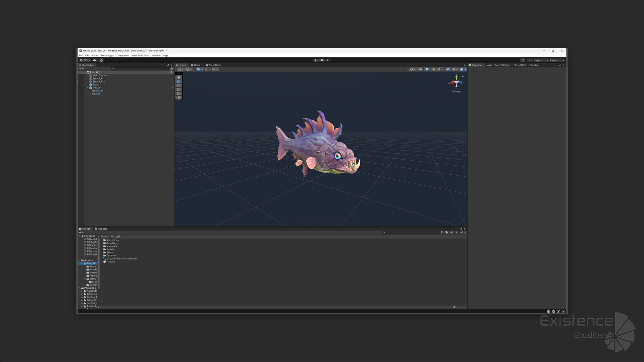Click the debug mode bug status icon
The width and height of the screenshot is (644, 362).
click(x=548, y=311)
